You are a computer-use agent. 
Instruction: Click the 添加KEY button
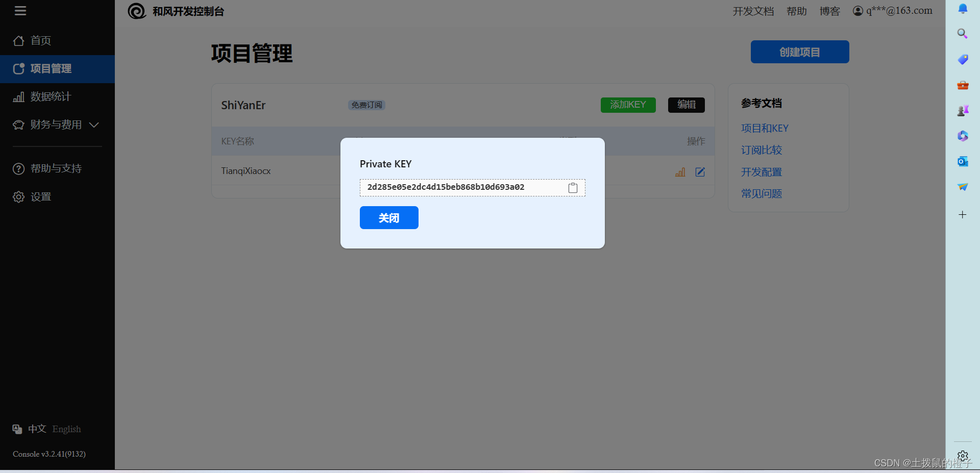point(628,105)
